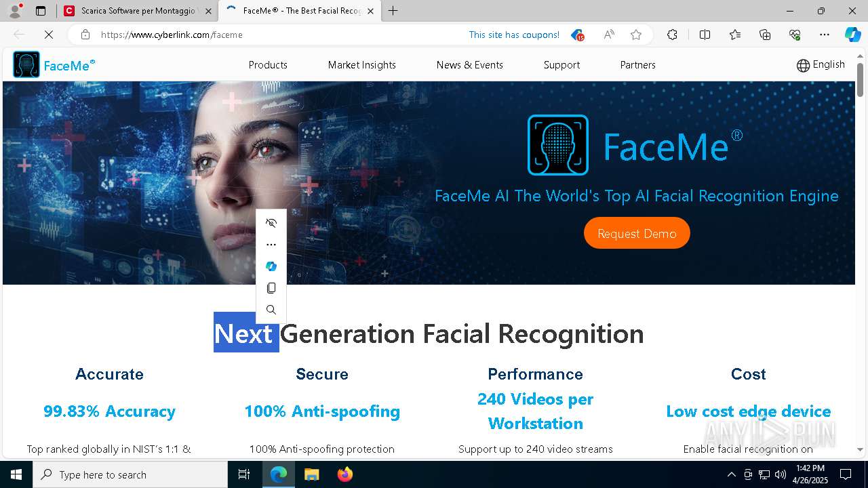The width and height of the screenshot is (868, 488).
Task: Open the clock and date tray
Action: point(810,474)
